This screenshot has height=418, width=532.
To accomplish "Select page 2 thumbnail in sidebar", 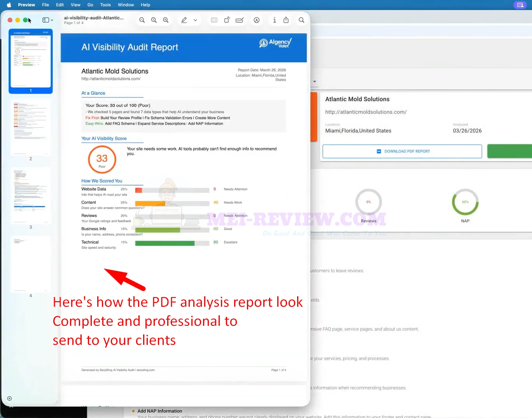I will [x=31, y=128].
